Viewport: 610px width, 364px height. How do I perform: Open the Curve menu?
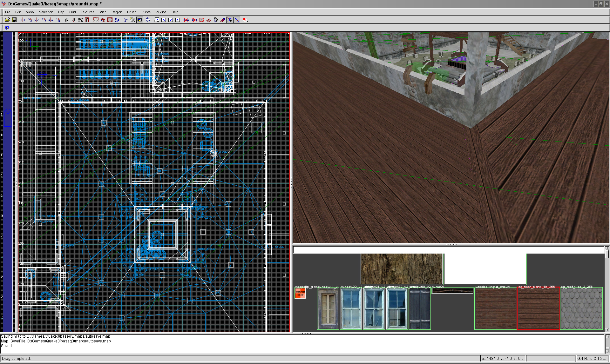click(x=146, y=12)
